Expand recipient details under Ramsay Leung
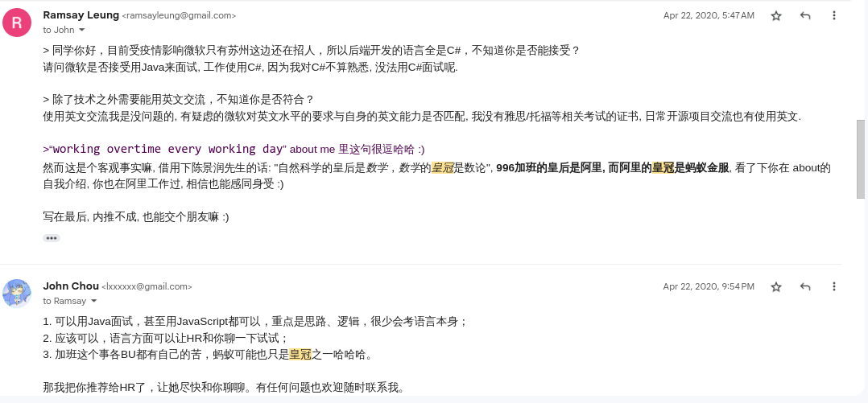This screenshot has height=403, width=868. (x=81, y=30)
